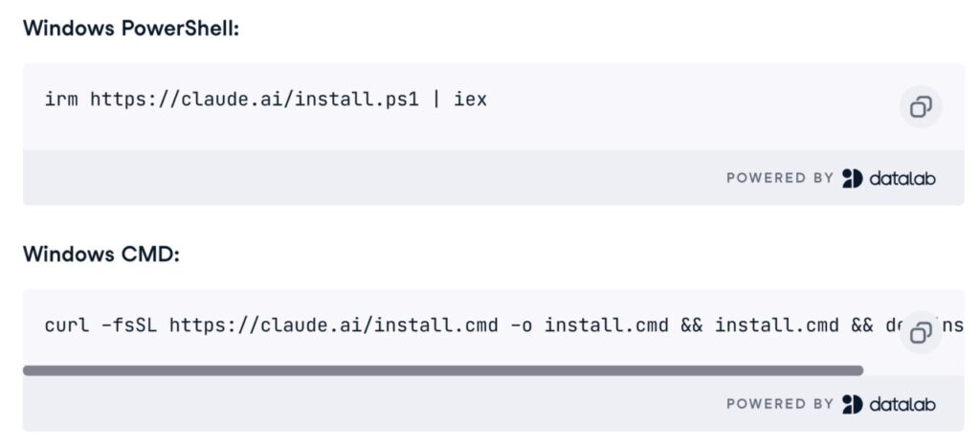Copy the PowerShell install command

tap(921, 107)
